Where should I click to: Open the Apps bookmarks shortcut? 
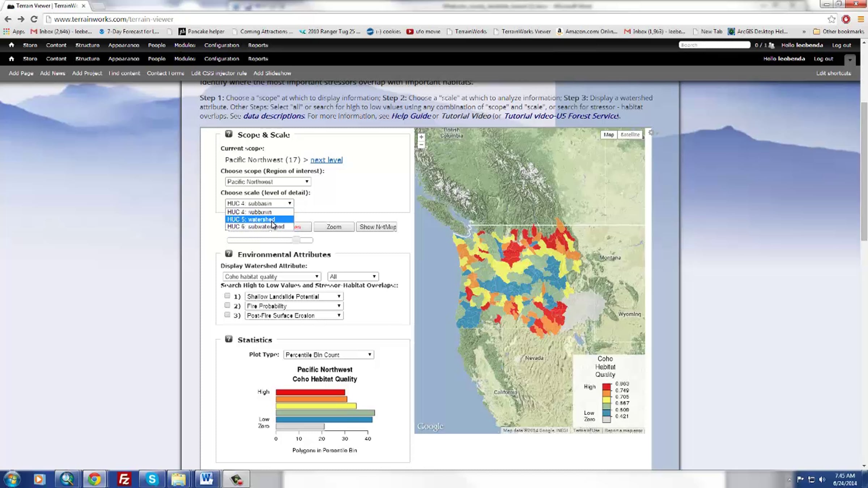[x=14, y=31]
